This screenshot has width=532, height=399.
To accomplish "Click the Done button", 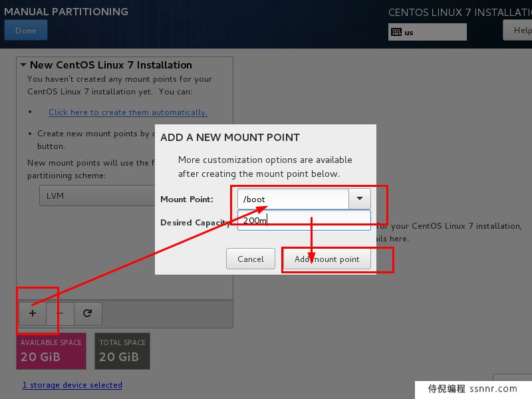I will click(x=26, y=30).
